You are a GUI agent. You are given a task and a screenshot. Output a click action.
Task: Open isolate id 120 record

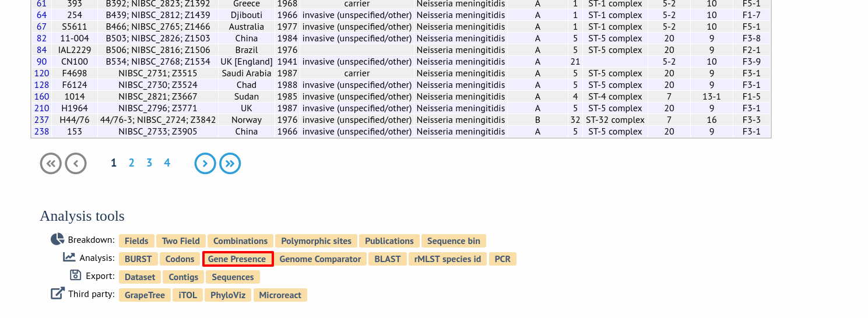(41, 73)
